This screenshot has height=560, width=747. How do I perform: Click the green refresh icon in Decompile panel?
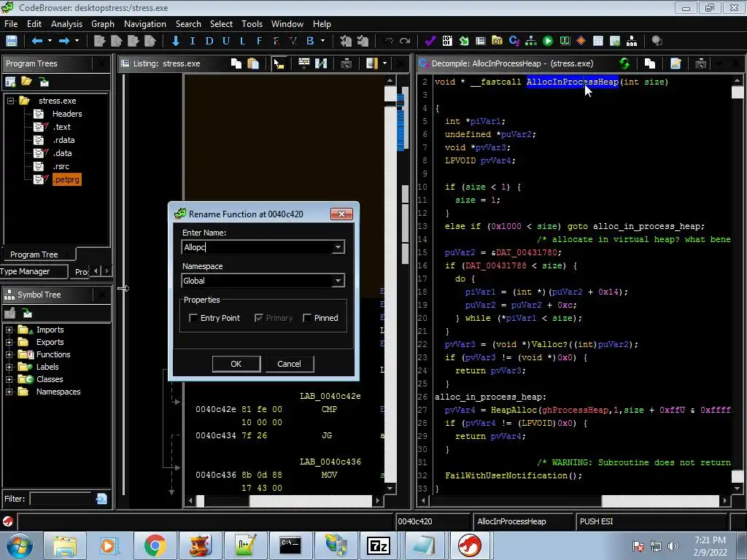coord(624,63)
